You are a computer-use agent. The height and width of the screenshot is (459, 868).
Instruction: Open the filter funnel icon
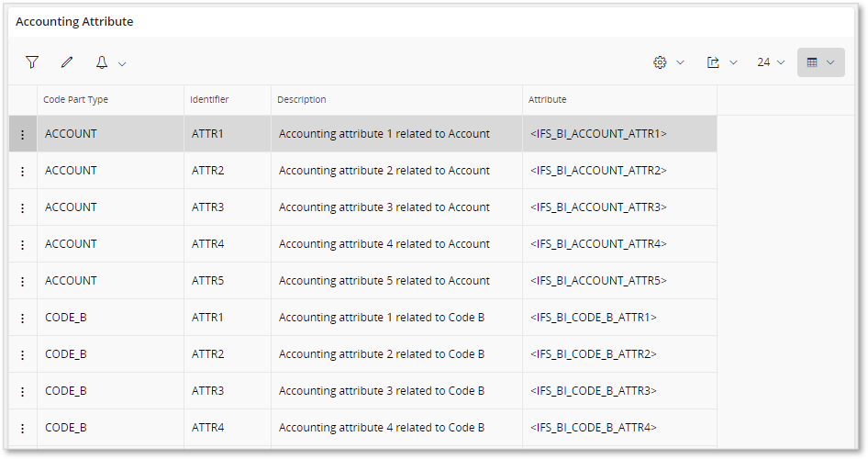coord(32,62)
